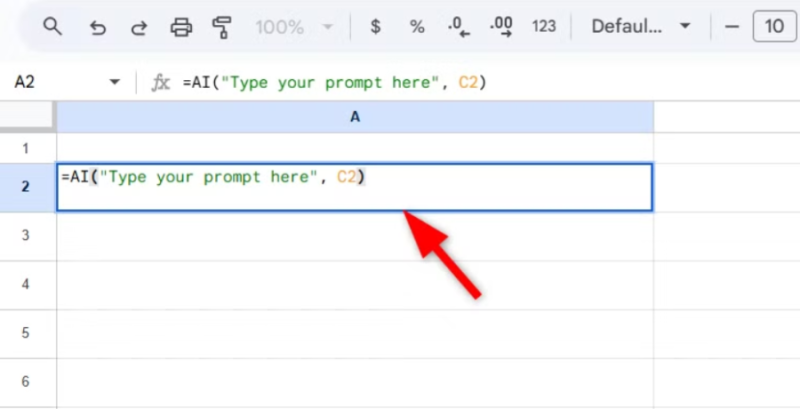
Task: Expand the Default font dropdown
Action: 641,27
